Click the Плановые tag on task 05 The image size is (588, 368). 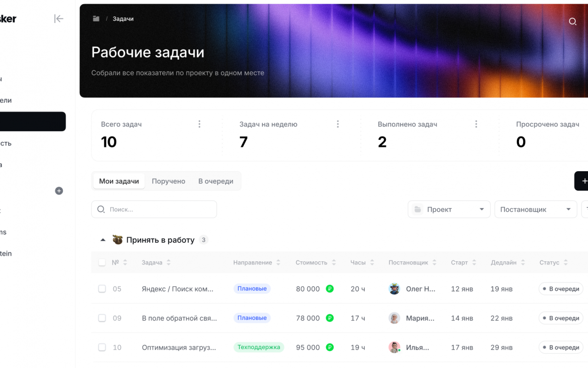pyautogui.click(x=252, y=289)
